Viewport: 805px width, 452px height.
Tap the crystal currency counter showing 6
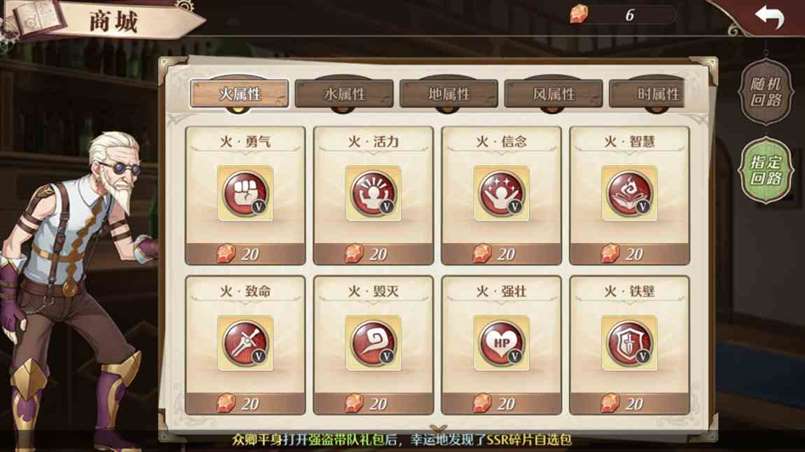point(623,15)
